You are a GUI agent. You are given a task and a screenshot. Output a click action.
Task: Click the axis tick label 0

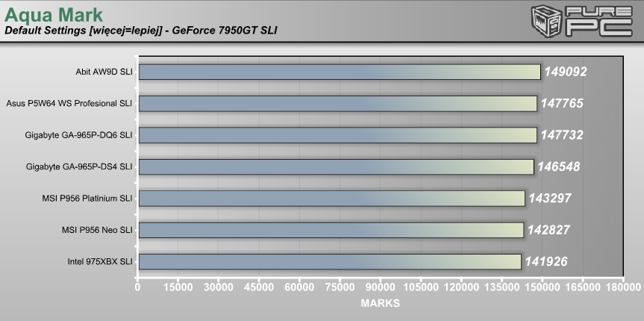coord(137,287)
